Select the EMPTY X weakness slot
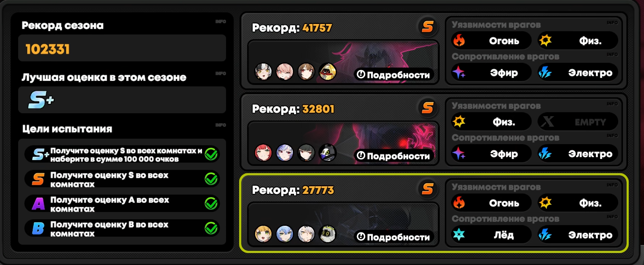 click(x=578, y=122)
